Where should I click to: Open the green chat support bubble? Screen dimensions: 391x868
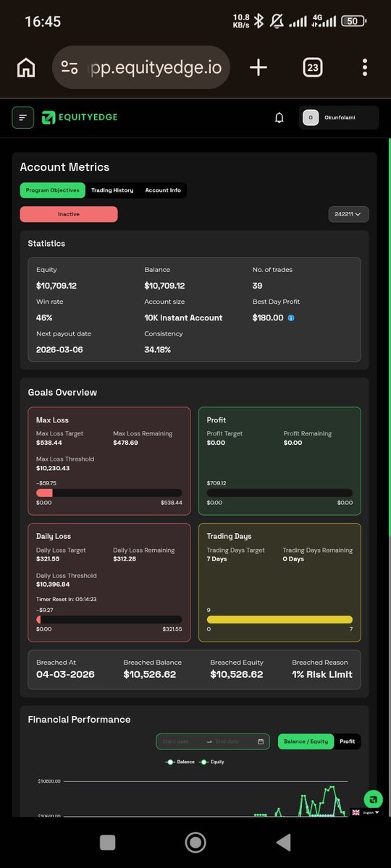pyautogui.click(x=373, y=799)
